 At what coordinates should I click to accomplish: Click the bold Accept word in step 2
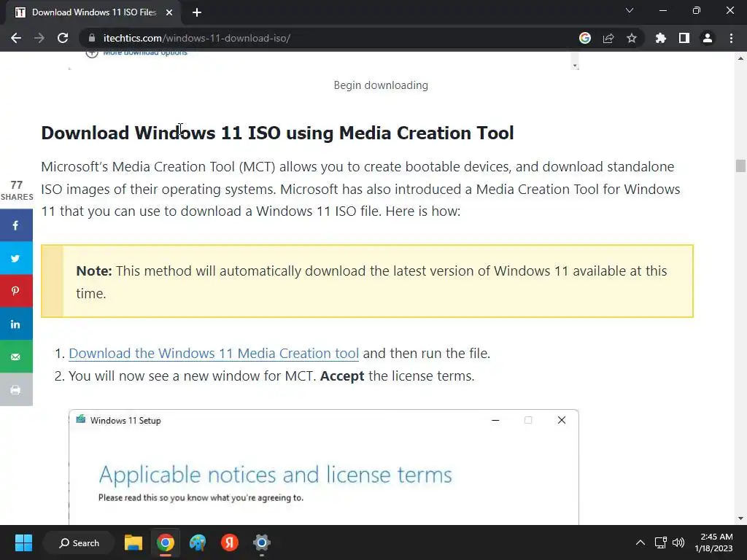(342, 376)
